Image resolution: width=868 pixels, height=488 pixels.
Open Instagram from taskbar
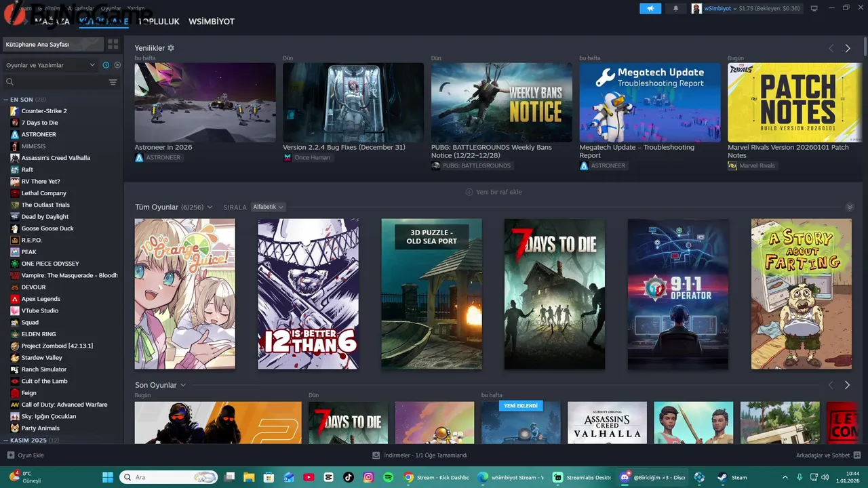[x=368, y=477]
